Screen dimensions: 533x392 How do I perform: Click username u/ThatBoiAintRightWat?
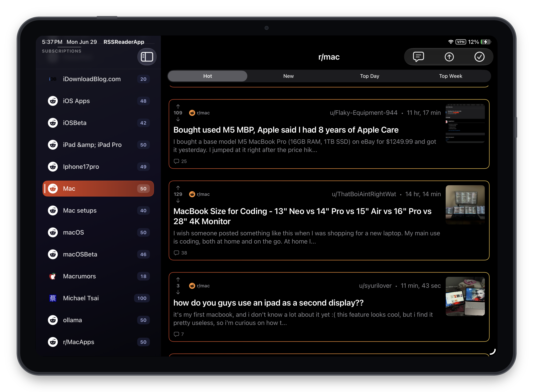coord(364,194)
